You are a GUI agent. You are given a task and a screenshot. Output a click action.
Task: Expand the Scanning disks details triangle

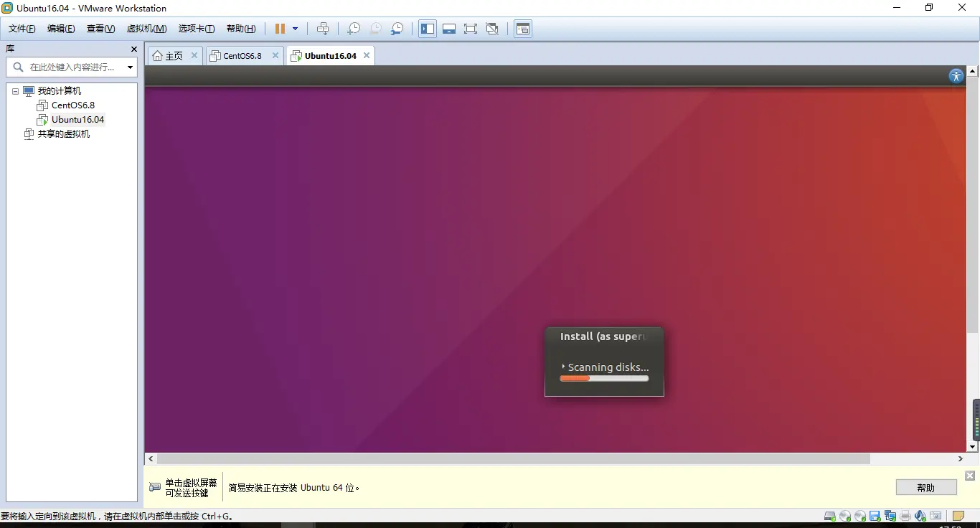point(563,367)
